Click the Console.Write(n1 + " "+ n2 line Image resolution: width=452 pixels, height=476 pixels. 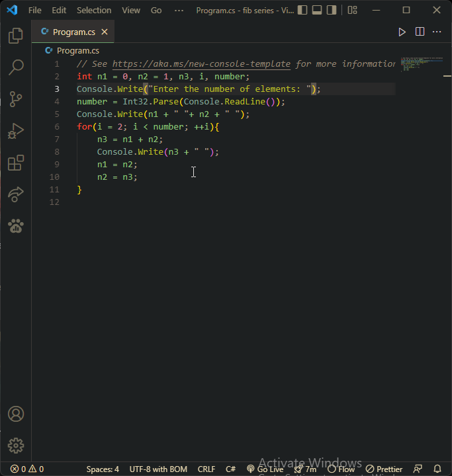tap(163, 114)
